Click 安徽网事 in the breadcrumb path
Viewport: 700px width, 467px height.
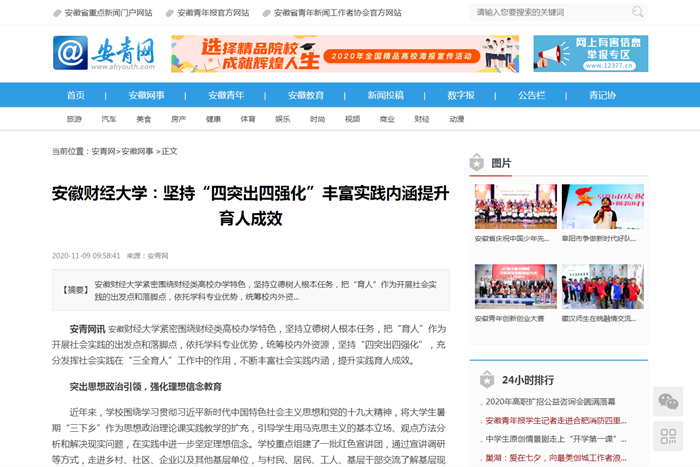tap(137, 151)
